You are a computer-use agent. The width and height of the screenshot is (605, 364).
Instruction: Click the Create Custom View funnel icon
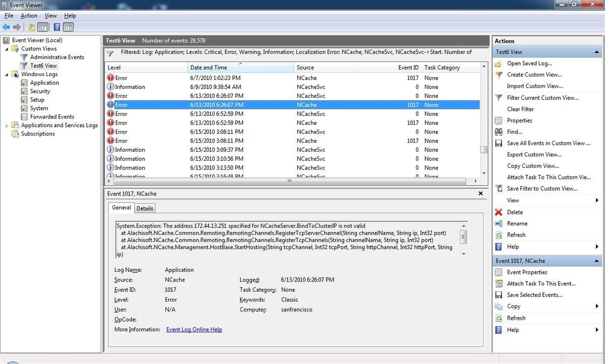498,75
